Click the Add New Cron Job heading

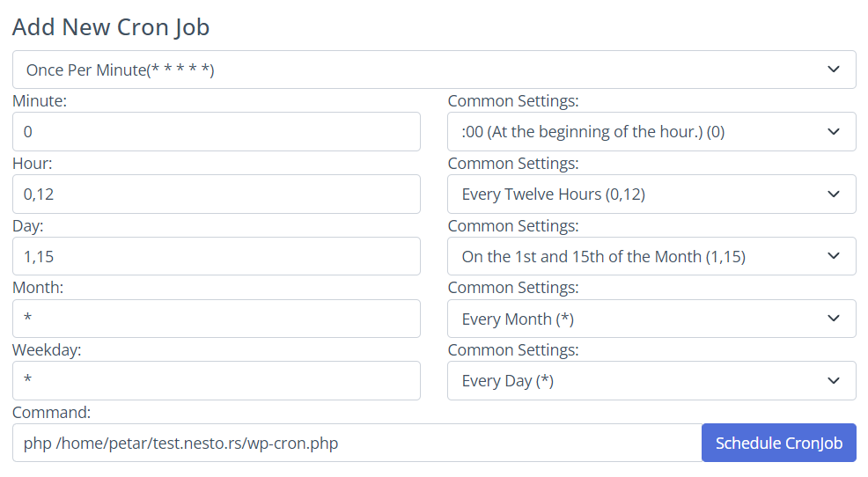click(x=111, y=27)
